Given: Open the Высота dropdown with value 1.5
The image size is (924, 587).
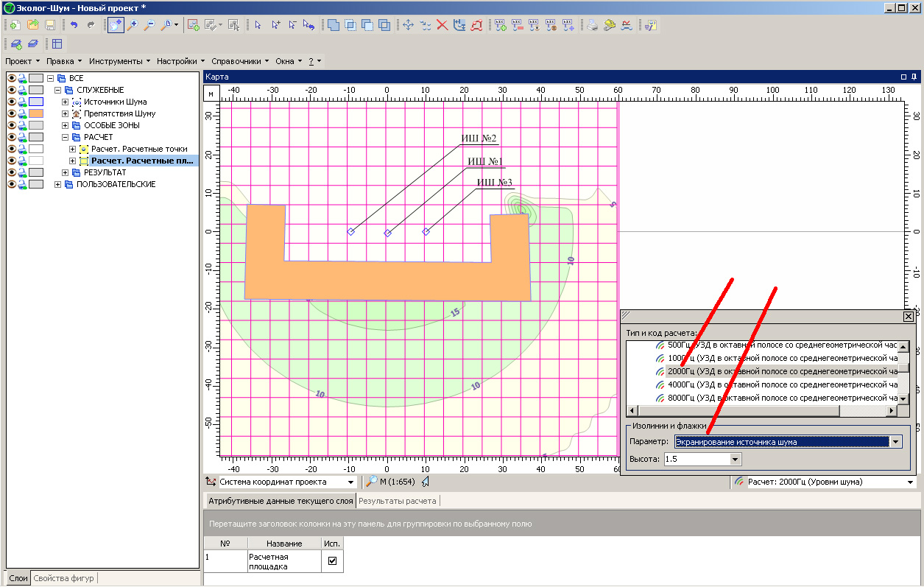Looking at the screenshot, I should 735,459.
